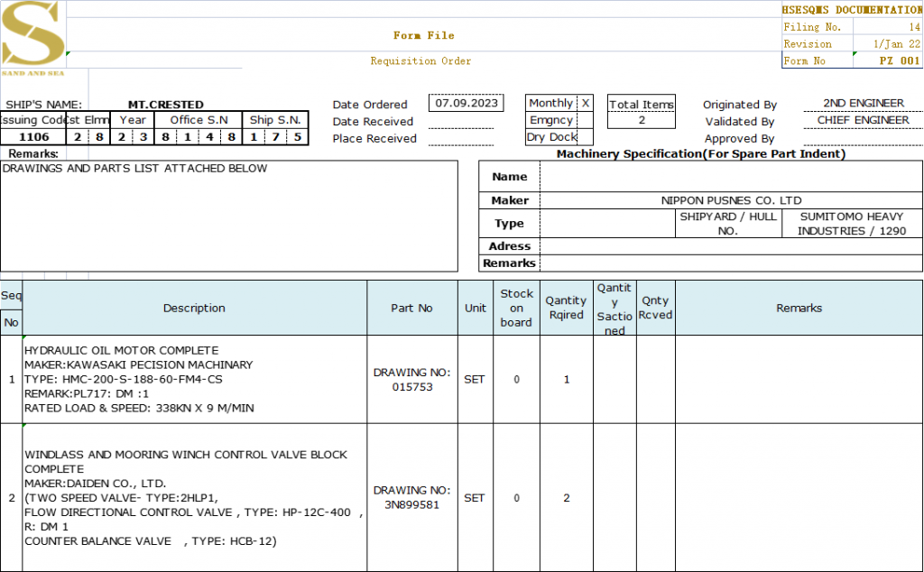
Task: Select the Hydraulic Oil Motor description cell
Action: (194, 380)
